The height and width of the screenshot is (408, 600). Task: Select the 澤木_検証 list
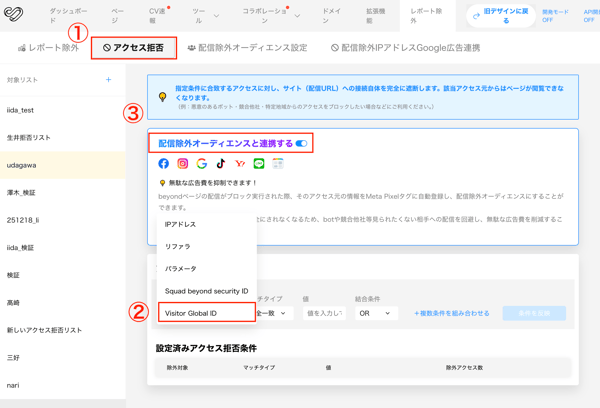coord(63,193)
